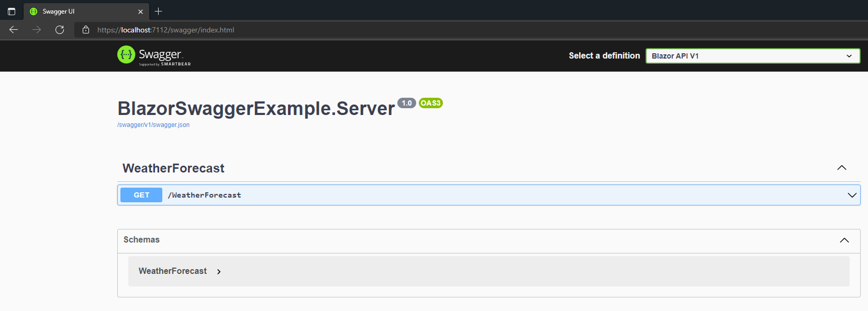Switch to the Swagger UI tab
Viewport: 868px width, 311px height.
79,11
